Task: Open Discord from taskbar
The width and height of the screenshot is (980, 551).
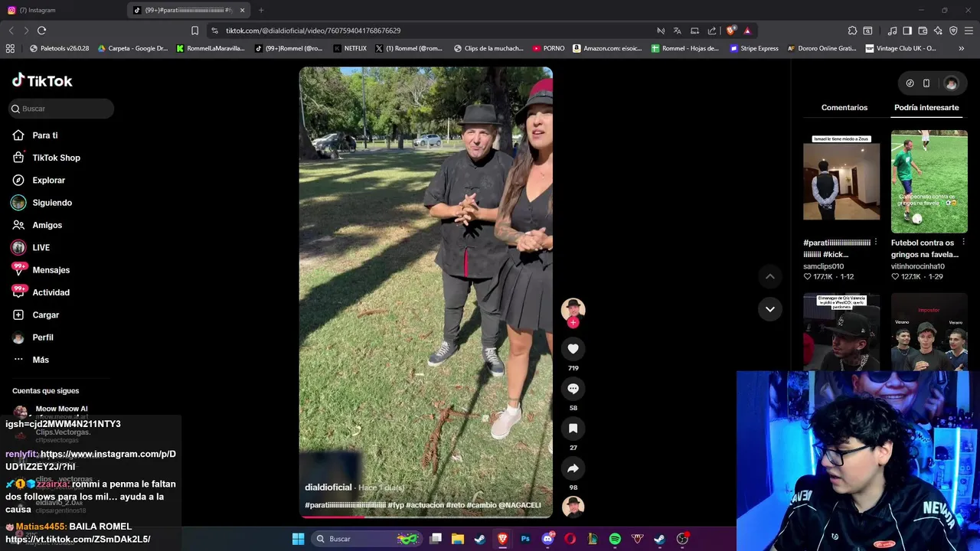Action: click(547, 539)
